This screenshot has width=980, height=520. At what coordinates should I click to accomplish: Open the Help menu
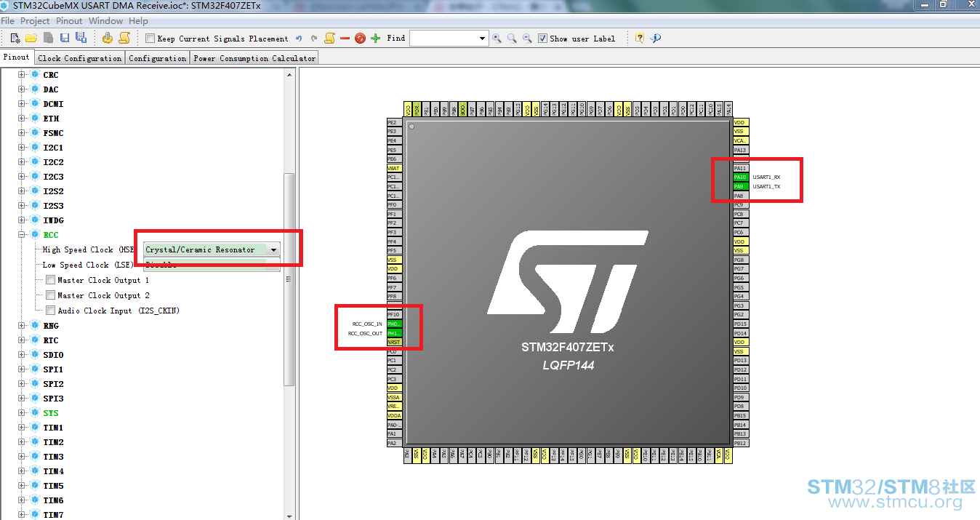pyautogui.click(x=138, y=21)
